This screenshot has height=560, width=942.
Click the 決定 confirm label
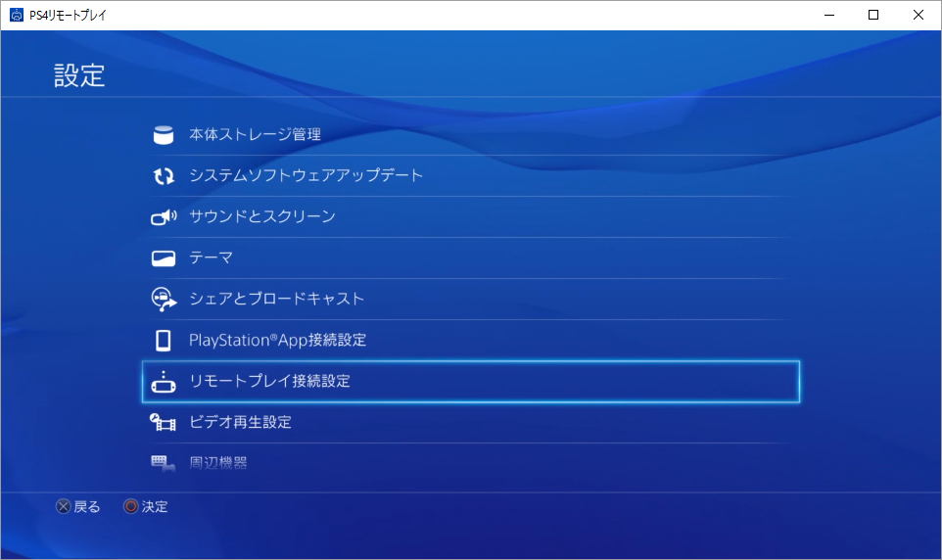(x=155, y=506)
